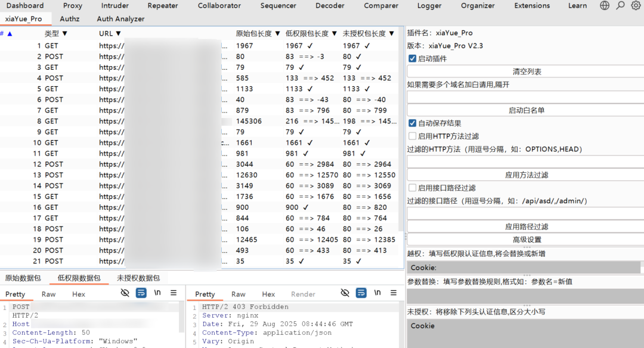Click the request pane vertical scrollbar

coord(181,318)
